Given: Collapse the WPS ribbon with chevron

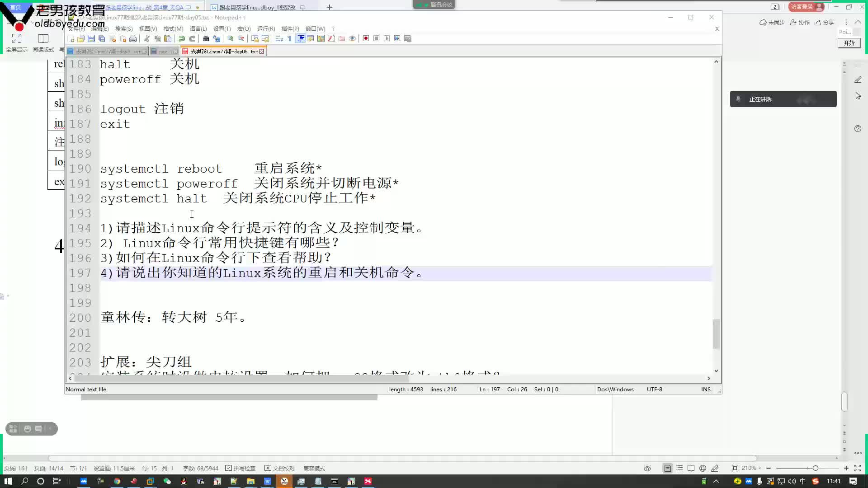Looking at the screenshot, I should [858, 22].
